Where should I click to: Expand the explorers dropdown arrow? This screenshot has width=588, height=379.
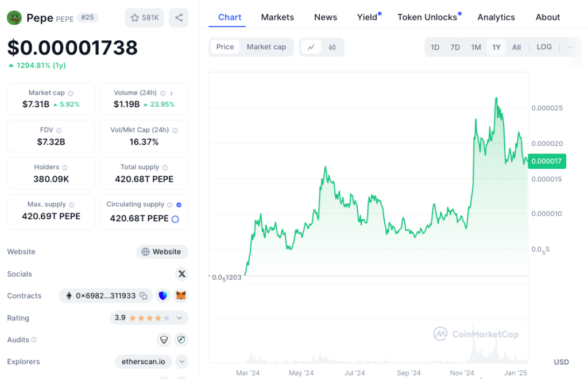click(x=181, y=362)
